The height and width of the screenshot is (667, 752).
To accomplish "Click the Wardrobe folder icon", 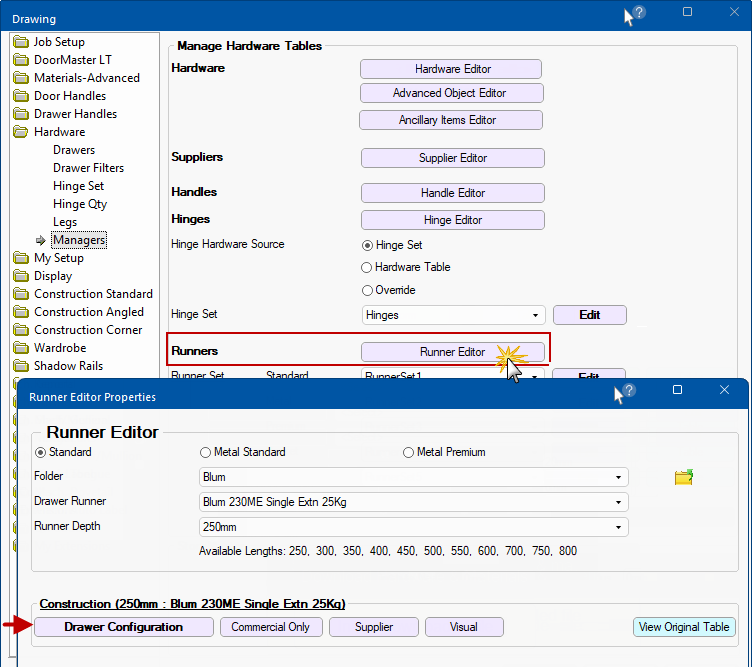I will (21, 348).
